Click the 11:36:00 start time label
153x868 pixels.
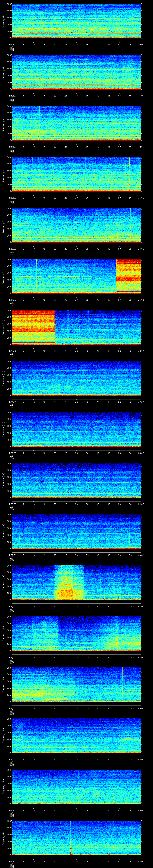pyautogui.click(x=12, y=402)
